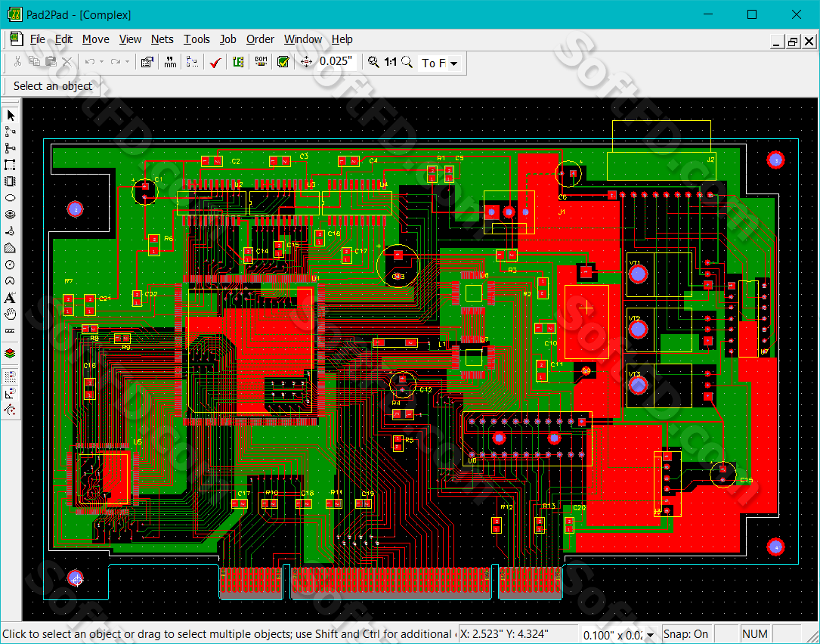This screenshot has height=644, width=820.
Task: Select the ruler measure tool
Action: point(10,331)
